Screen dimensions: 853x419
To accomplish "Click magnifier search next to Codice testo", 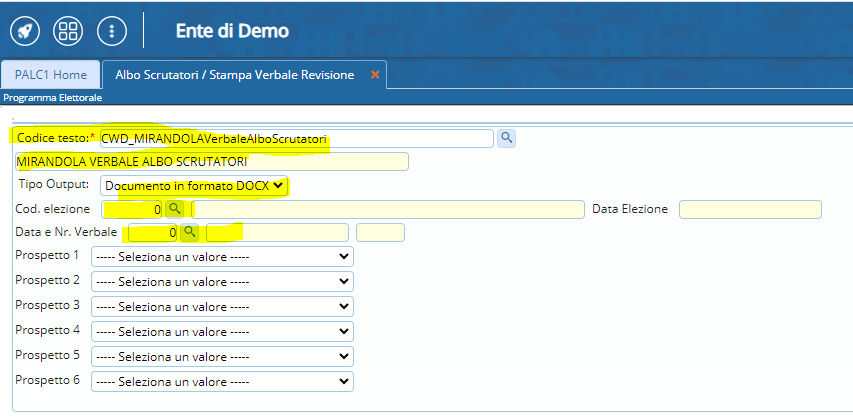I will [x=506, y=138].
